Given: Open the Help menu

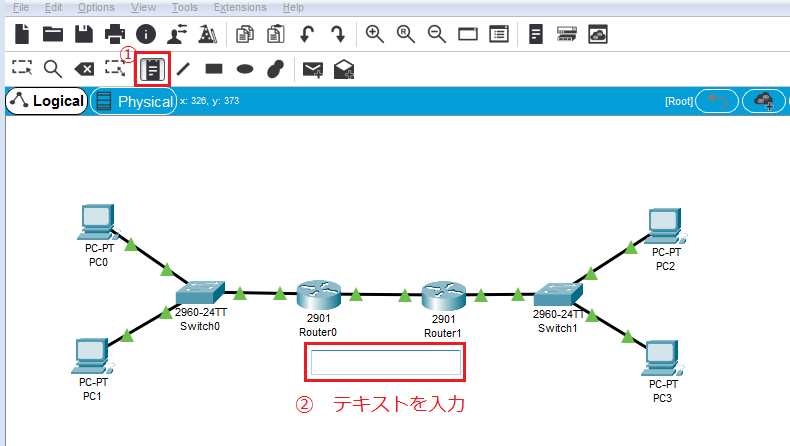Looking at the screenshot, I should click(293, 7).
